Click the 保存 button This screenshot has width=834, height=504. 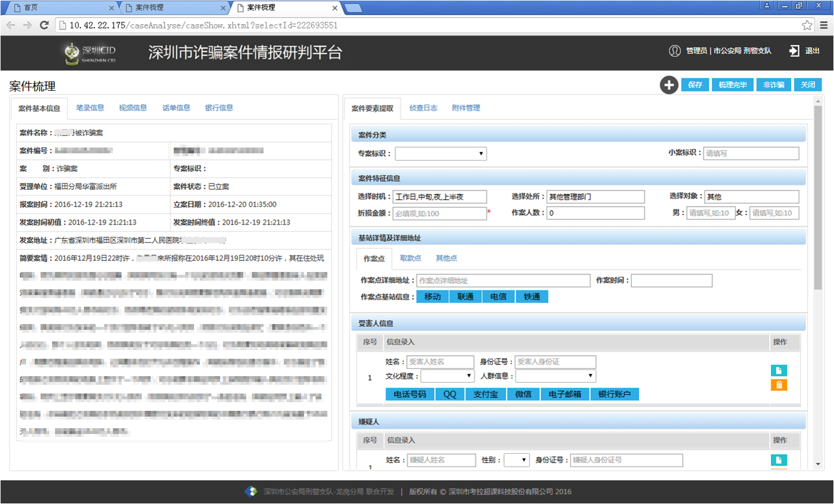point(695,85)
